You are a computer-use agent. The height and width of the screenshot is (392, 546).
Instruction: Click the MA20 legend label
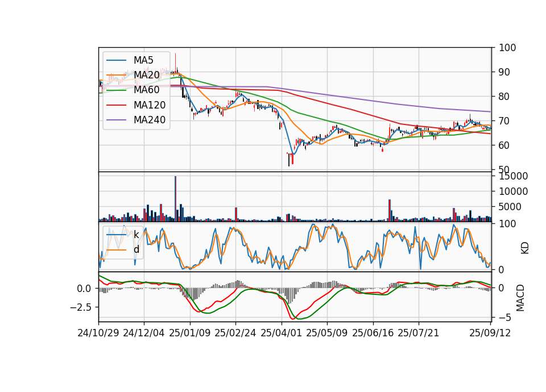pyautogui.click(x=146, y=75)
